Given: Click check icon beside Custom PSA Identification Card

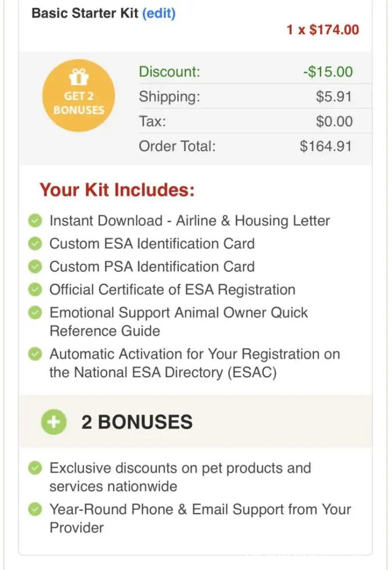Looking at the screenshot, I should (35, 267).
